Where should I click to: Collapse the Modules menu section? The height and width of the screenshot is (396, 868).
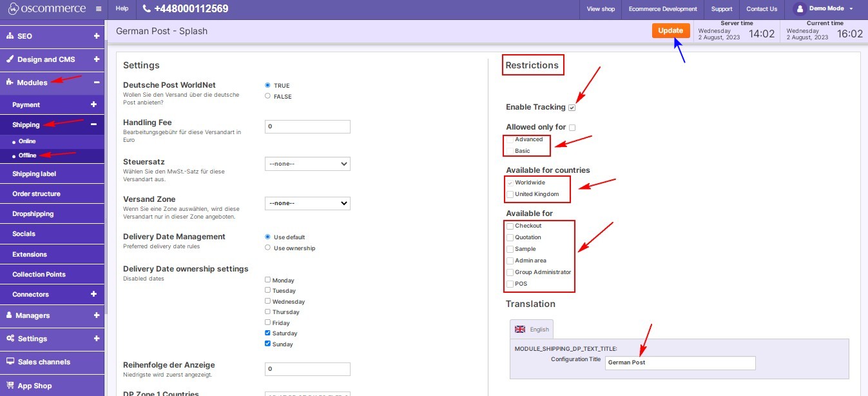[97, 83]
